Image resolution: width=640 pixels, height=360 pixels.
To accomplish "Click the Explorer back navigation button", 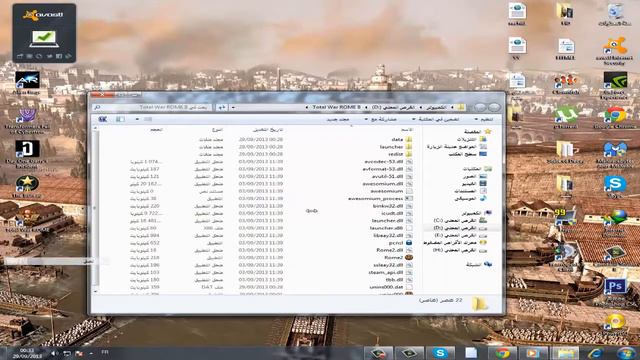I will click(493, 107).
